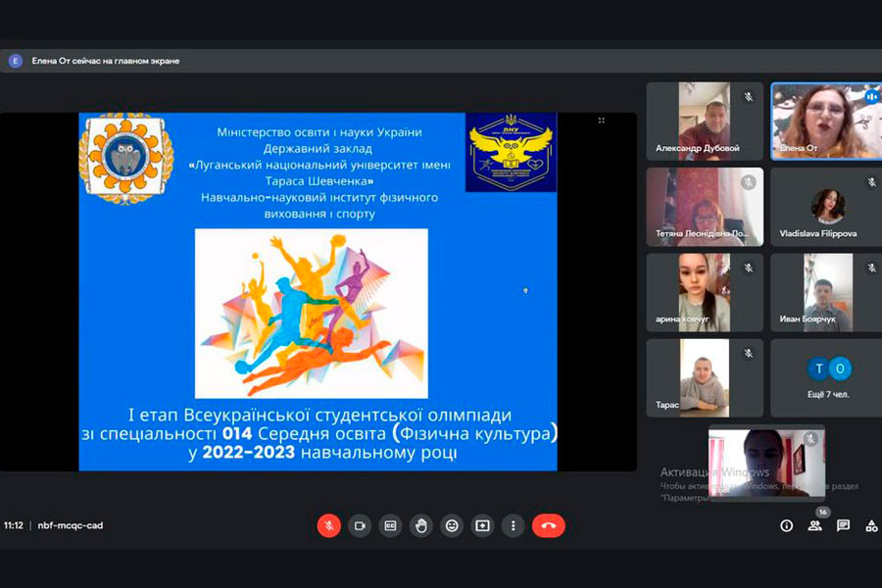Click the 'Елена От сейчас на главном экране' banner
Screen dimensions: 882x588
(441, 61)
